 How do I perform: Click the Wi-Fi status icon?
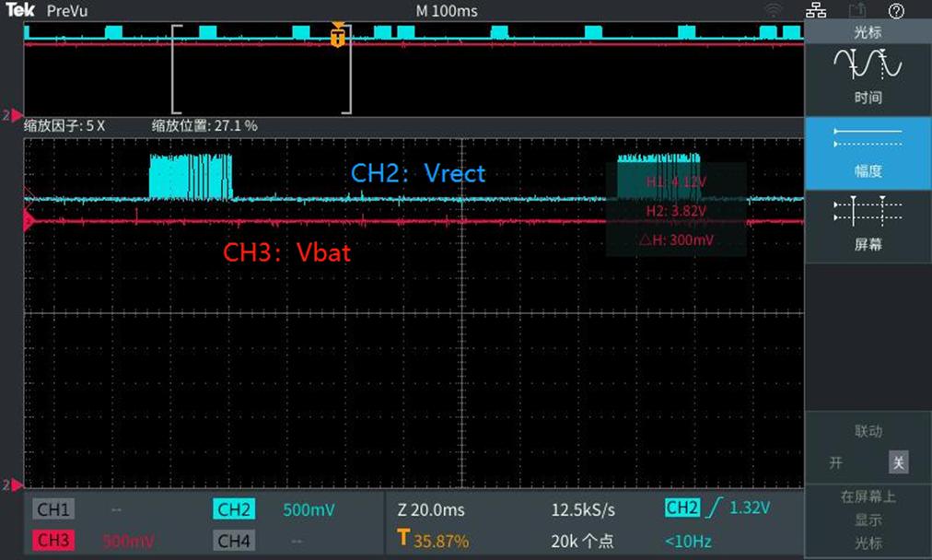(x=775, y=11)
